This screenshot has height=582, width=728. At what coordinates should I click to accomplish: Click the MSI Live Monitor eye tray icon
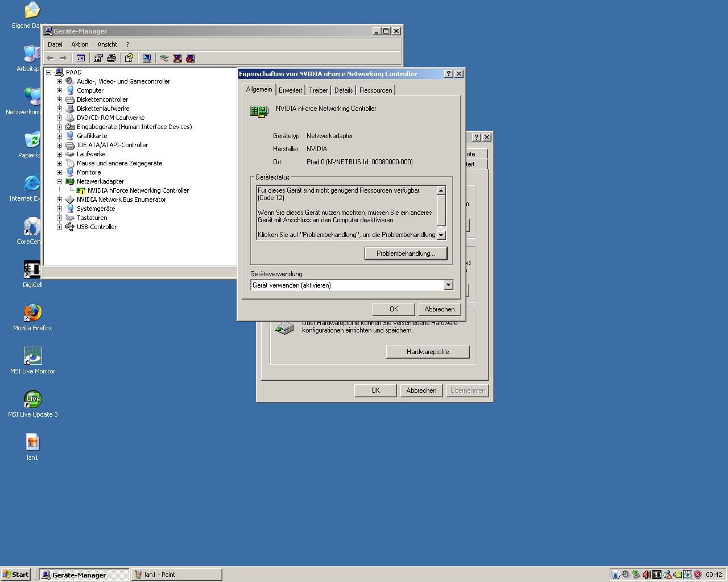(687, 575)
